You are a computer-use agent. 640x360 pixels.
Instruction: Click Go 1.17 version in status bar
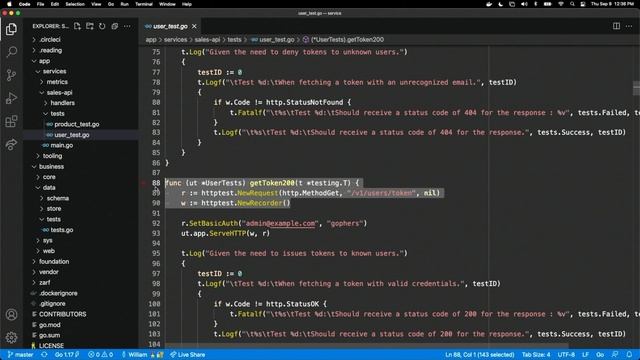click(x=67, y=355)
